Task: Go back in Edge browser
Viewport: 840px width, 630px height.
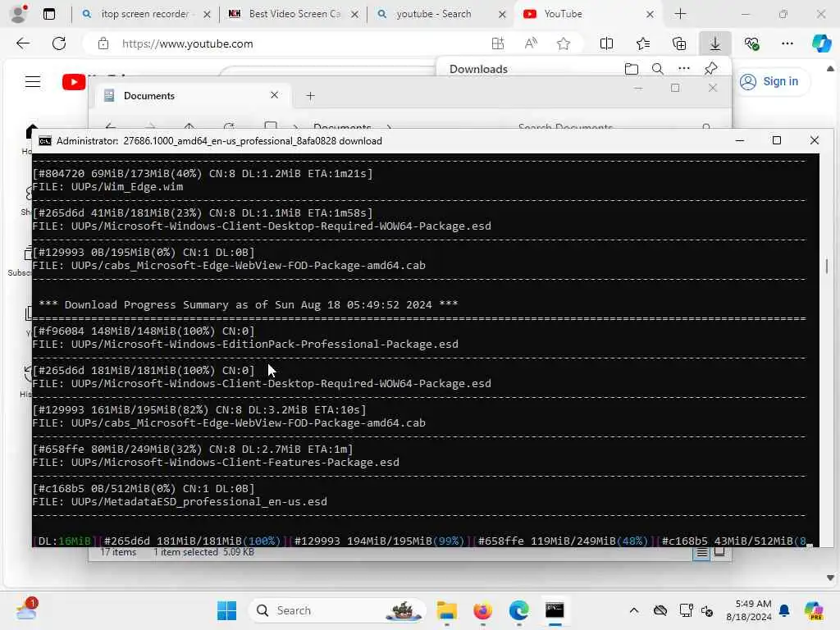Action: (22, 43)
